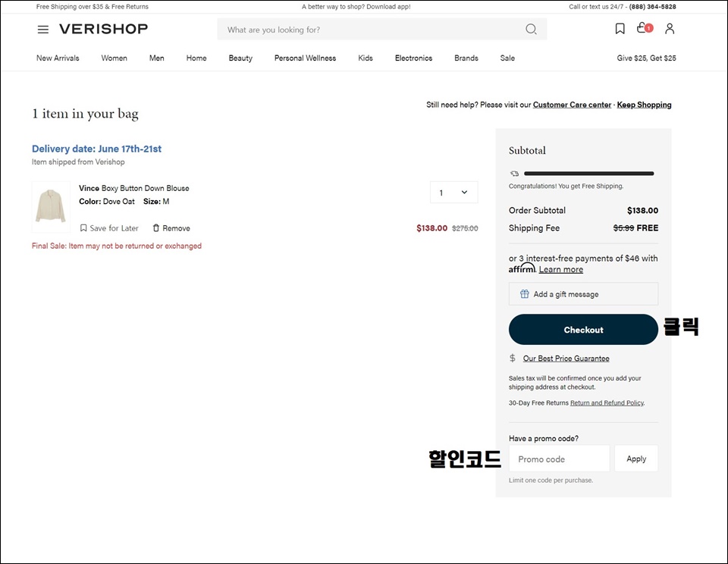
Task: Click the phone number (888) 364-5828
Action: [652, 7]
